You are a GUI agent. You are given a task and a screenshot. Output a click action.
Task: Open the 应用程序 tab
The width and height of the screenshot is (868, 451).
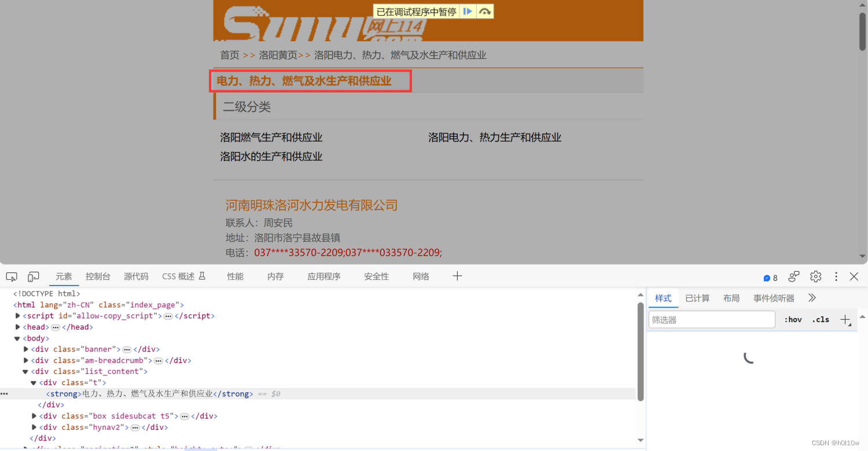[324, 276]
